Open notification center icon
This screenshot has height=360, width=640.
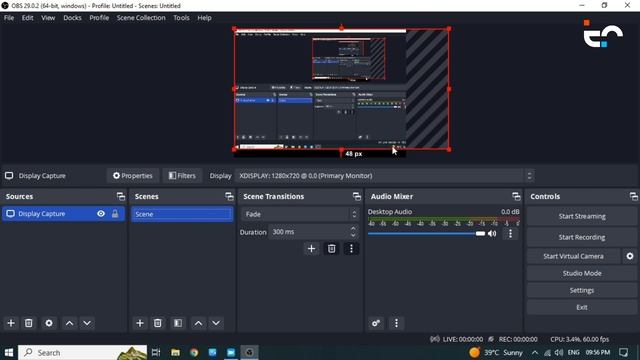tap(624, 353)
